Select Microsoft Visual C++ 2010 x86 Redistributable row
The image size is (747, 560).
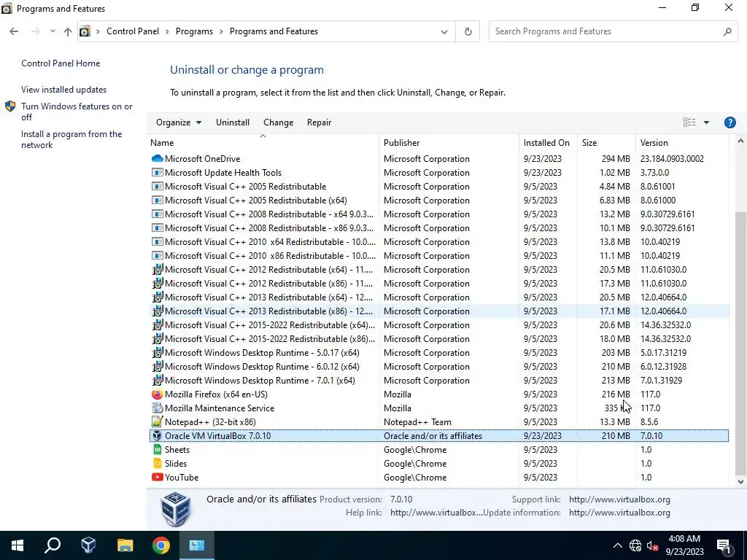tap(438, 256)
